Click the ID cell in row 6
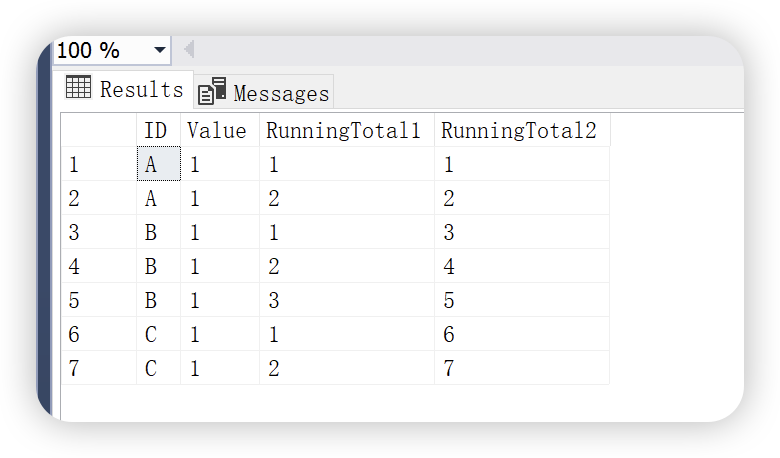This screenshot has width=780, height=458. pyautogui.click(x=158, y=334)
